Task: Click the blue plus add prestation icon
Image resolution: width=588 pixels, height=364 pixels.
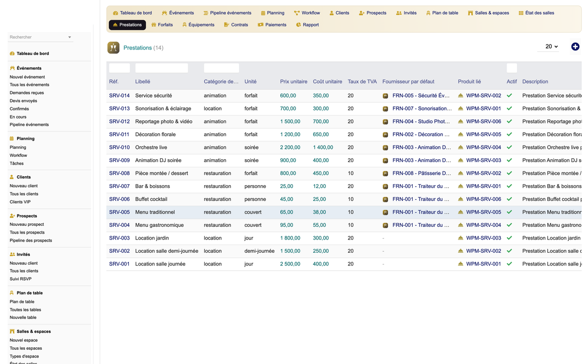Action: (x=575, y=47)
